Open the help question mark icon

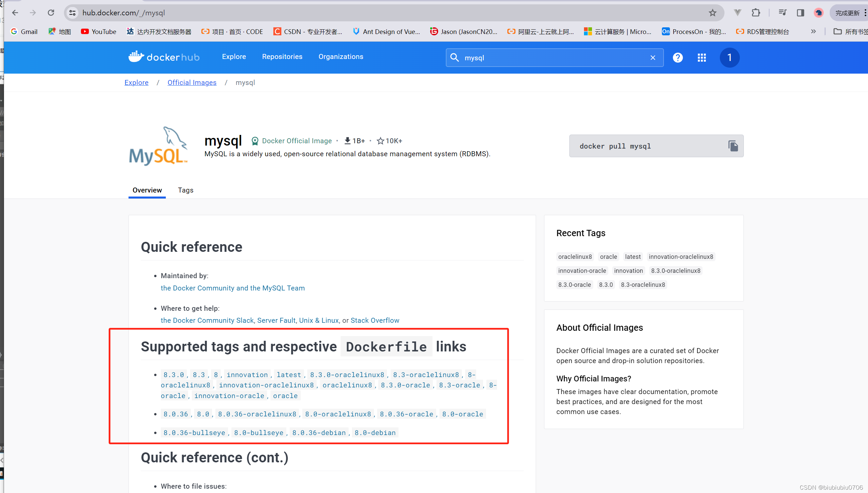click(x=678, y=58)
